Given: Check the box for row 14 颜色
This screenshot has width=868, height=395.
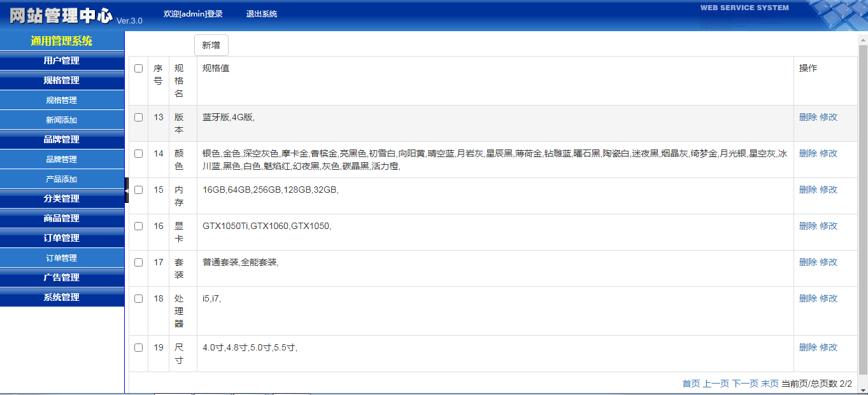Looking at the screenshot, I should click(x=138, y=154).
